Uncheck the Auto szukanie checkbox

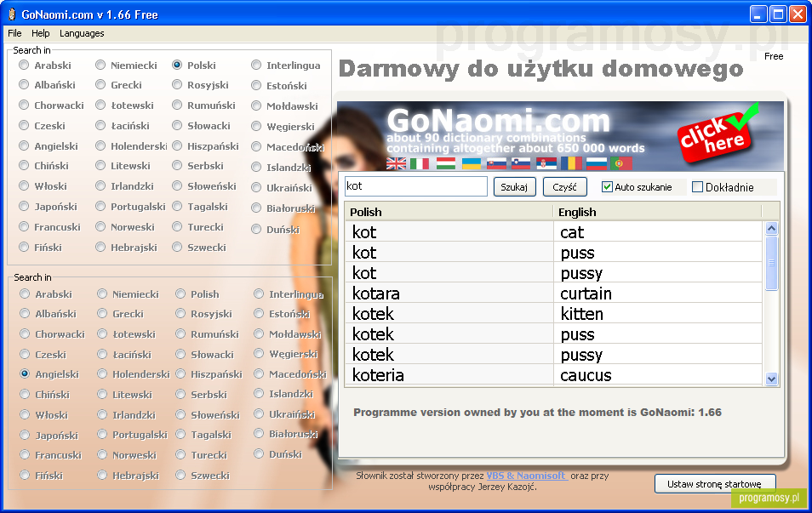607,187
